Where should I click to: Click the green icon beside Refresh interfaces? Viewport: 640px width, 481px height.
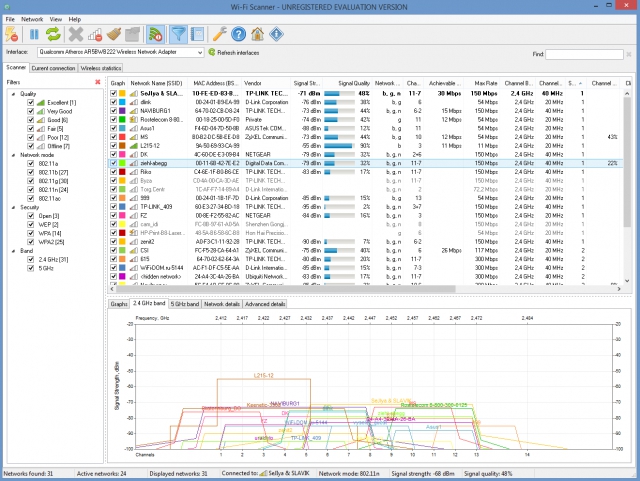(x=212, y=52)
